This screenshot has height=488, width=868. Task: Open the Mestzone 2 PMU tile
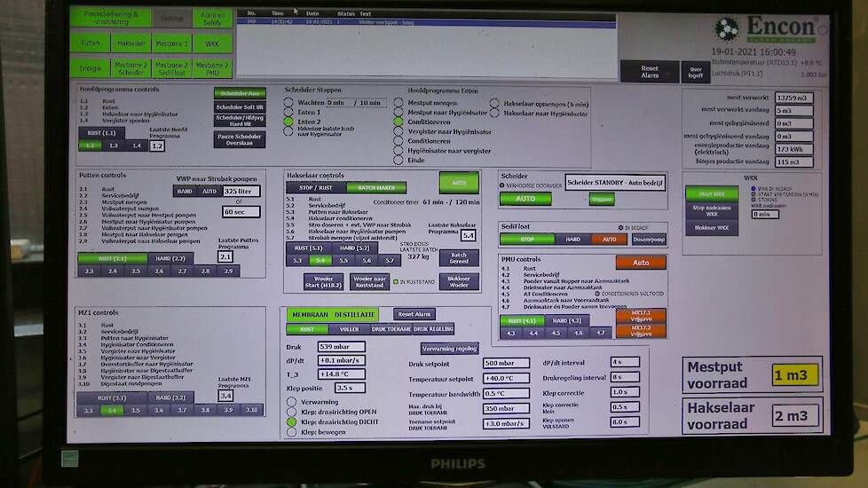pyautogui.click(x=212, y=68)
